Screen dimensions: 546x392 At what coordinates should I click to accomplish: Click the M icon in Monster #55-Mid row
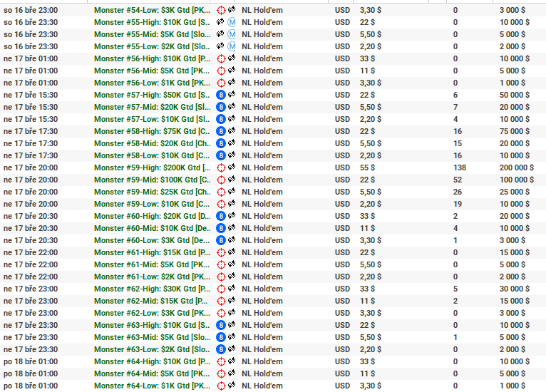(x=232, y=35)
